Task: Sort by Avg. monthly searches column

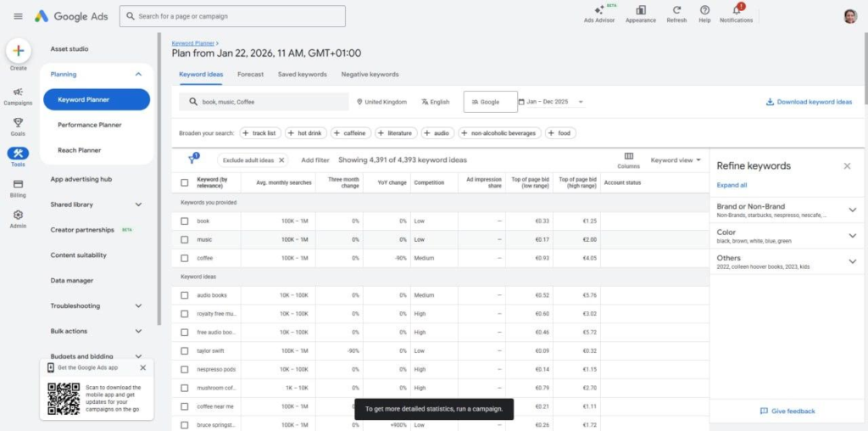Action: pos(283,182)
